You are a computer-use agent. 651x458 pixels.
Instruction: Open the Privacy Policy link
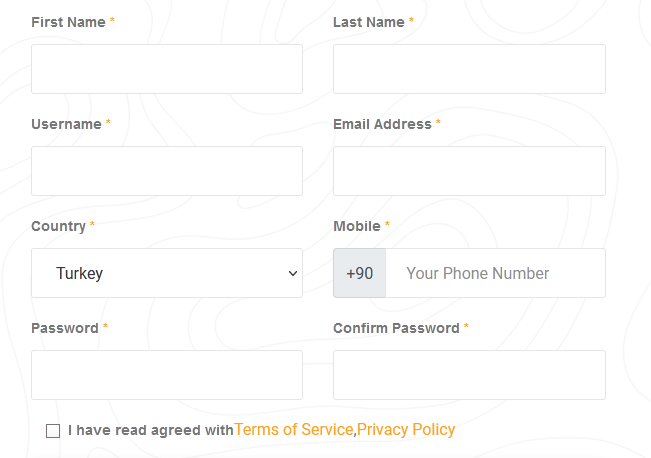406,429
